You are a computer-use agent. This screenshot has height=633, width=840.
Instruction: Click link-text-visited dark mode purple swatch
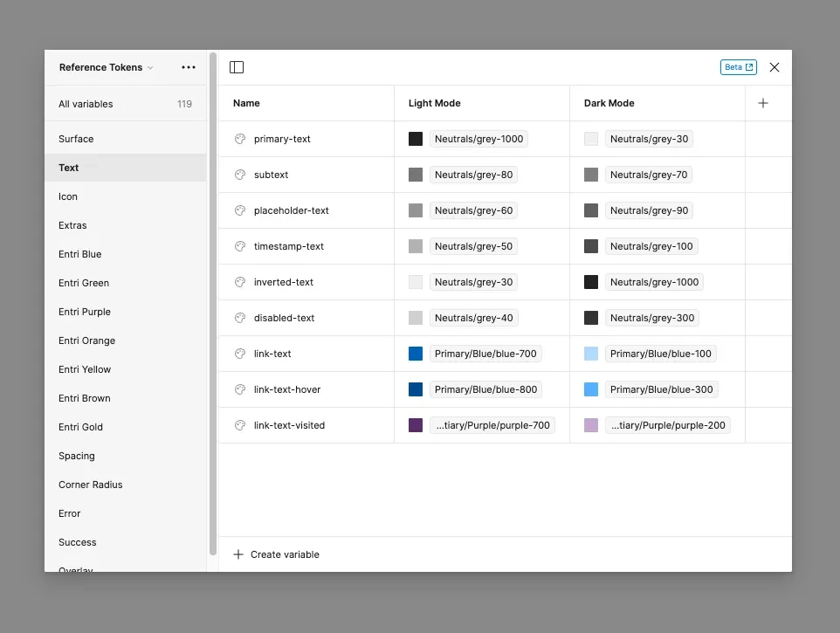591,425
